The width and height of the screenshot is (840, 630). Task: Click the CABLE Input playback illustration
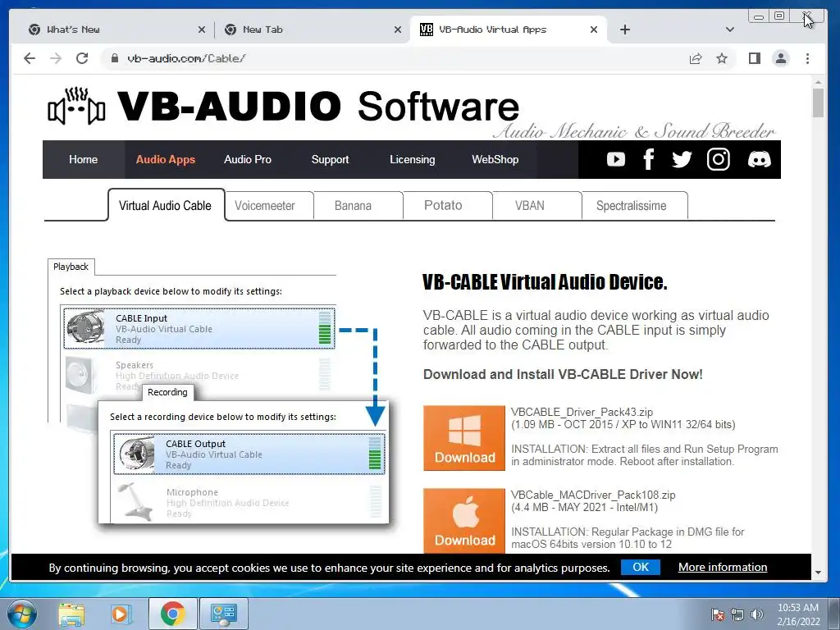click(x=199, y=328)
